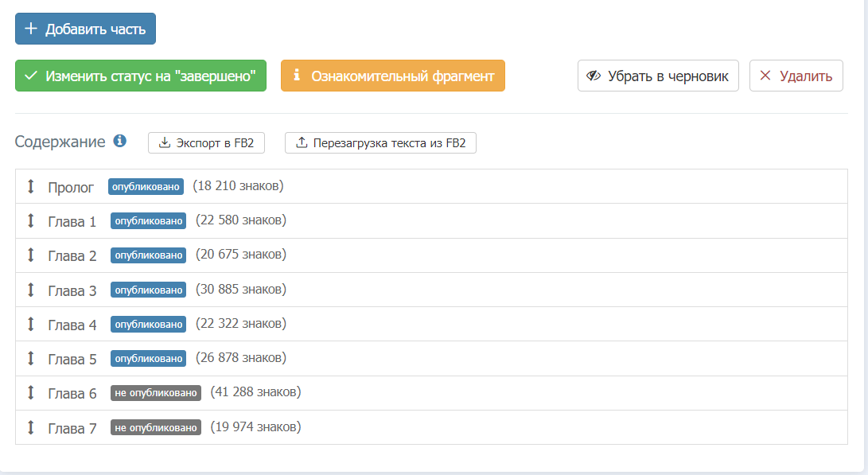Image resolution: width=868 pixels, height=475 pixels.
Task: Open the Ознакомительный фрагмент settings
Action: click(393, 76)
